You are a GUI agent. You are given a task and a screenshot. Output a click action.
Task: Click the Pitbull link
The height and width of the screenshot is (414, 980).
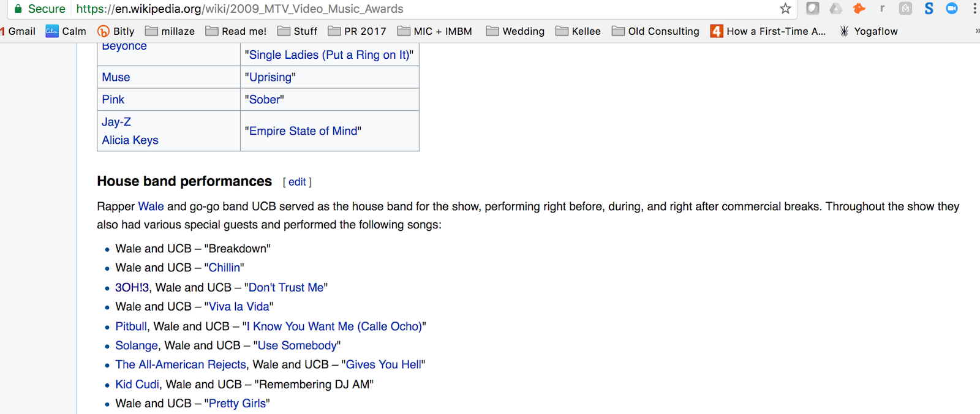[x=131, y=326]
